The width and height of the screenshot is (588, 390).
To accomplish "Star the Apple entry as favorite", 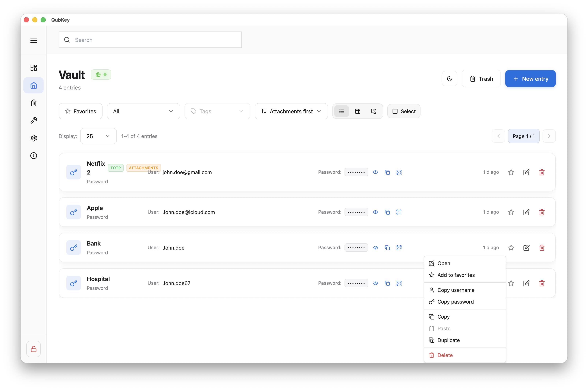I will tap(511, 212).
